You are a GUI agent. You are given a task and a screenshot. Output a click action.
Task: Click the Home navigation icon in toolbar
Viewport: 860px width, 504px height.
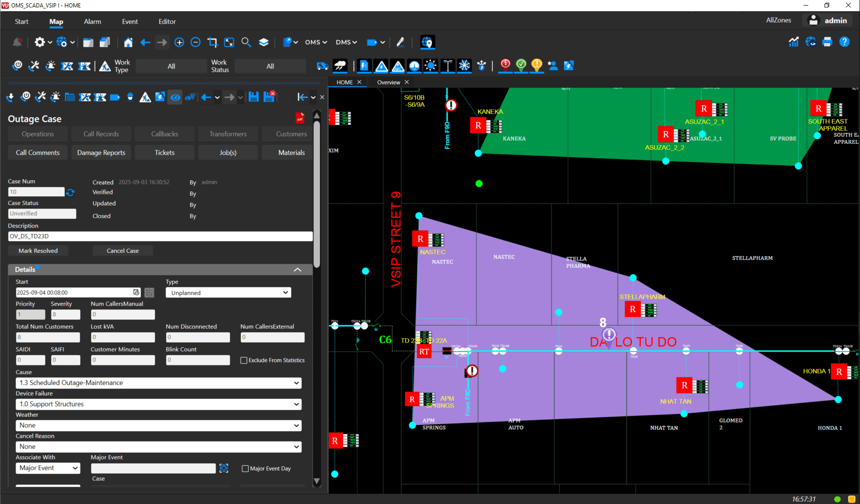(128, 42)
